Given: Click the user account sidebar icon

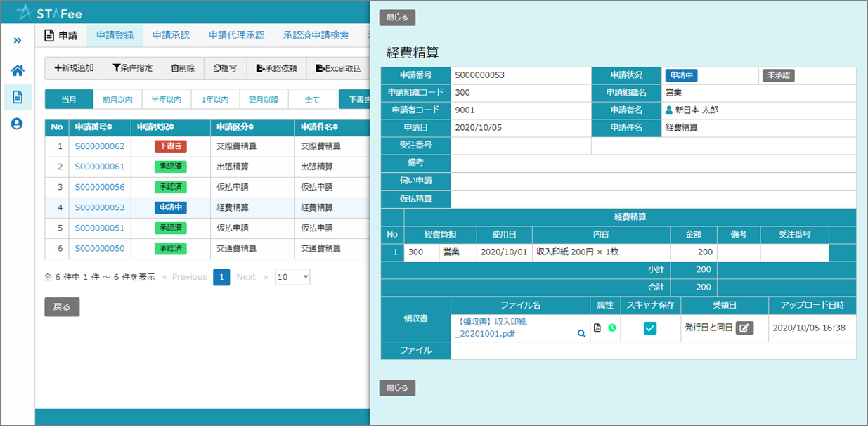Looking at the screenshot, I should click(18, 124).
